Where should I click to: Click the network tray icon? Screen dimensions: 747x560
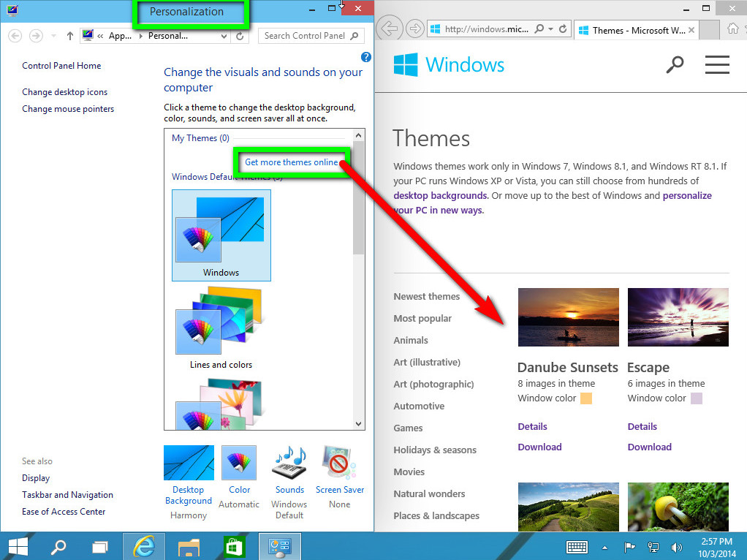point(653,548)
